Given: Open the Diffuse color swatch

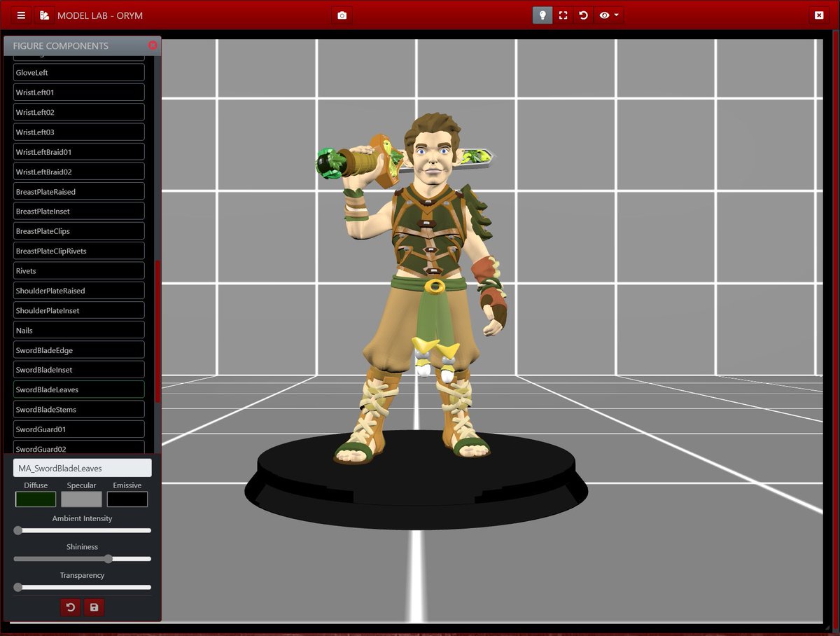Looking at the screenshot, I should click(x=36, y=499).
